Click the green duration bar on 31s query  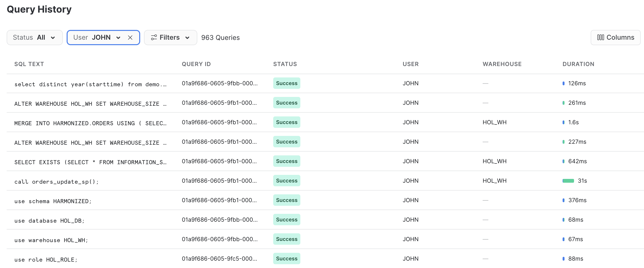568,180
